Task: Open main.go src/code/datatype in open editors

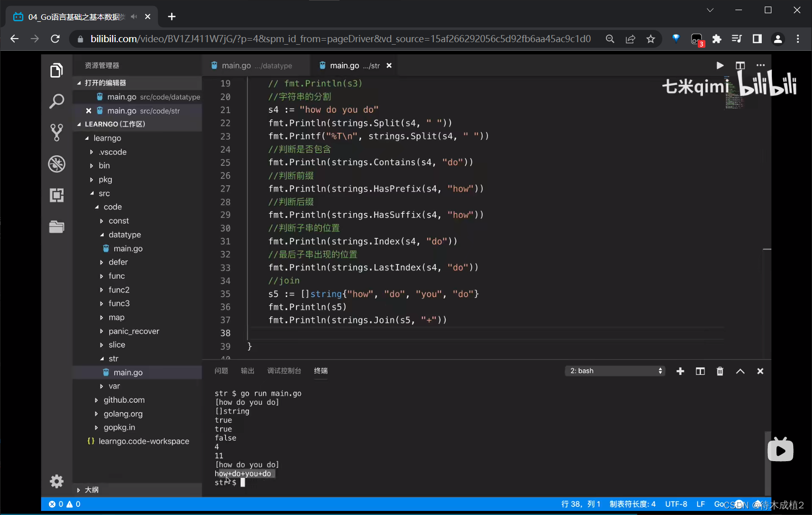Action: (x=137, y=97)
